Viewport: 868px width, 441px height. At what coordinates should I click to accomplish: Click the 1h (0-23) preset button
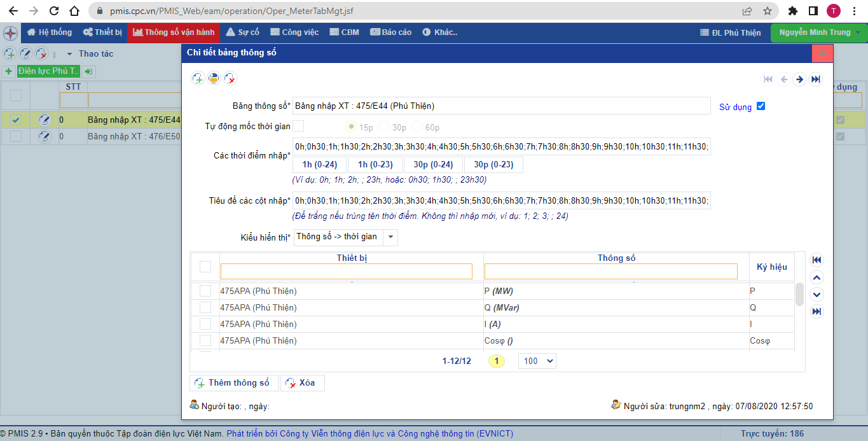(x=375, y=165)
